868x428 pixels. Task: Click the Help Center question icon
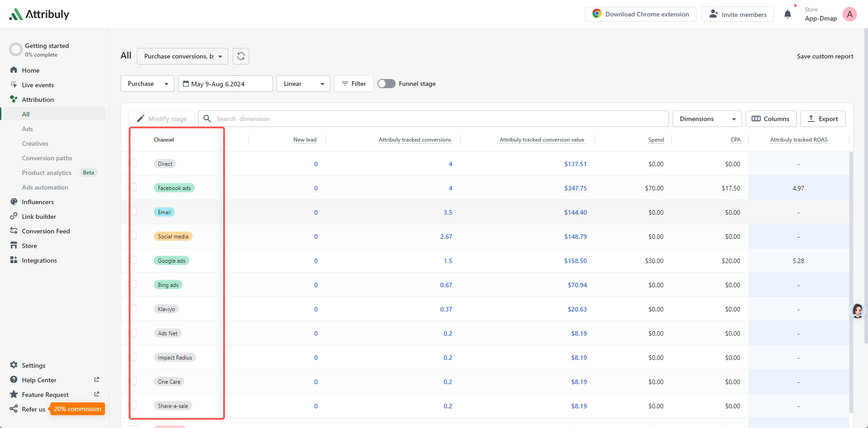[x=14, y=380]
